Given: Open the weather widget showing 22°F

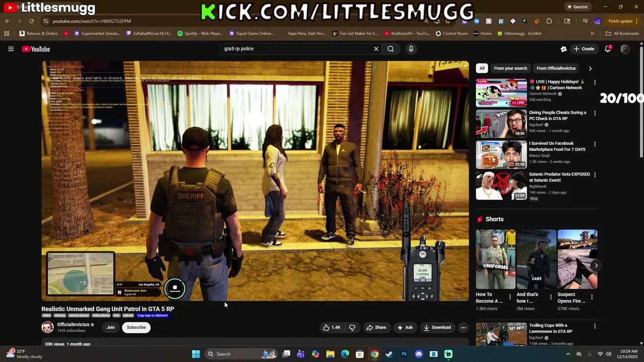Looking at the screenshot, I should [x=24, y=354].
